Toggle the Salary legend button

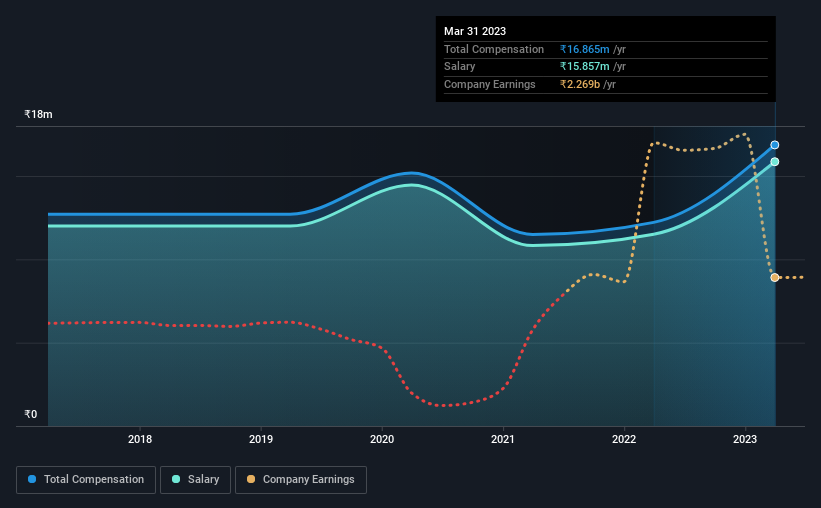pyautogui.click(x=195, y=479)
